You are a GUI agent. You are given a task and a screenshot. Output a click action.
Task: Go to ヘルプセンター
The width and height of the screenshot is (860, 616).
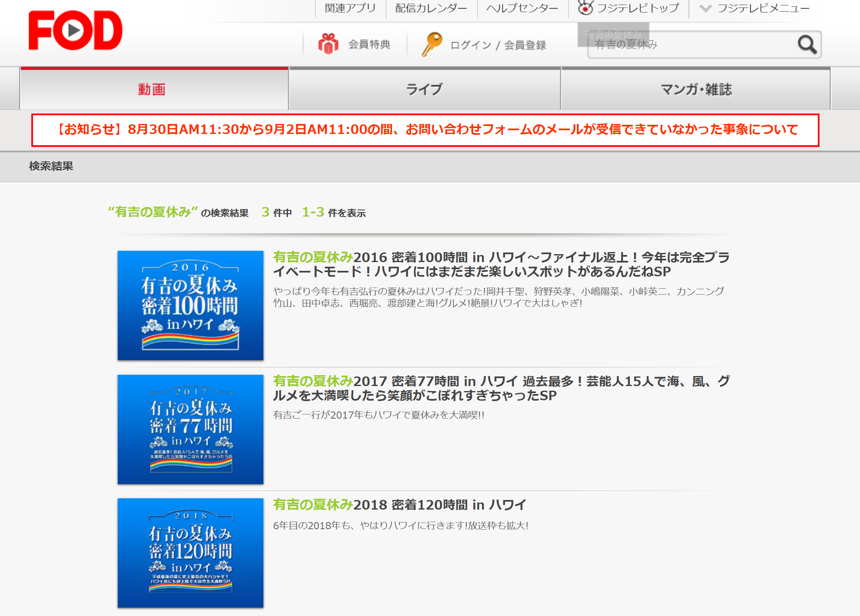pyautogui.click(x=522, y=8)
